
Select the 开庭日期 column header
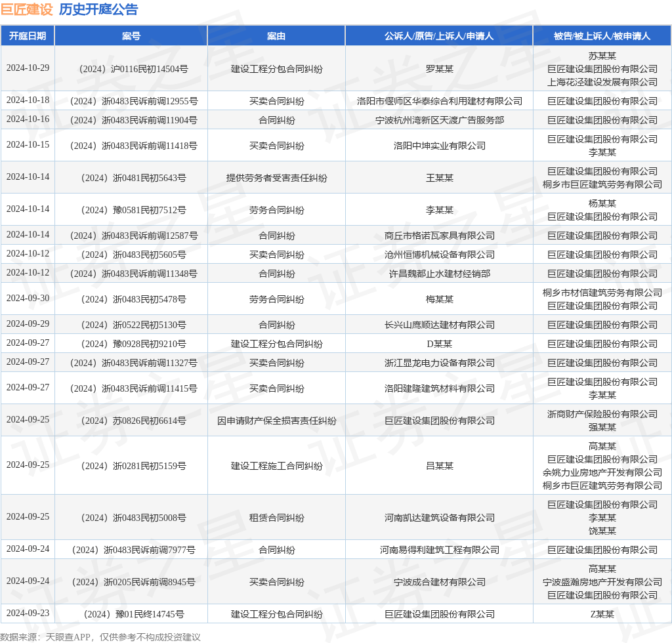[28, 36]
